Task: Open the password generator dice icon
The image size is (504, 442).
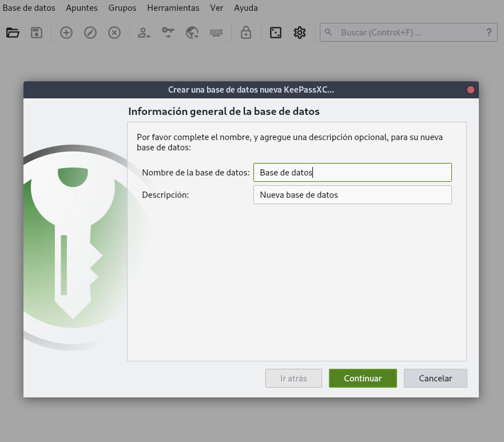Action: (276, 33)
